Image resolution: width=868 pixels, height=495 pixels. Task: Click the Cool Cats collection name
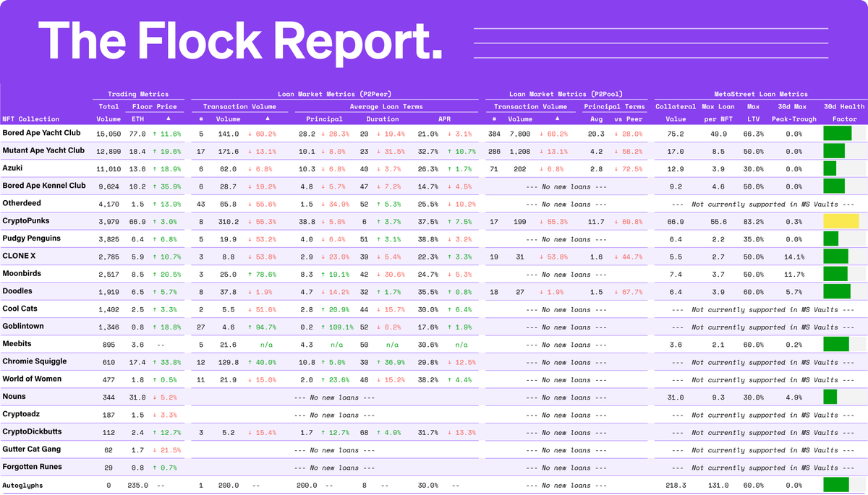[21, 309]
